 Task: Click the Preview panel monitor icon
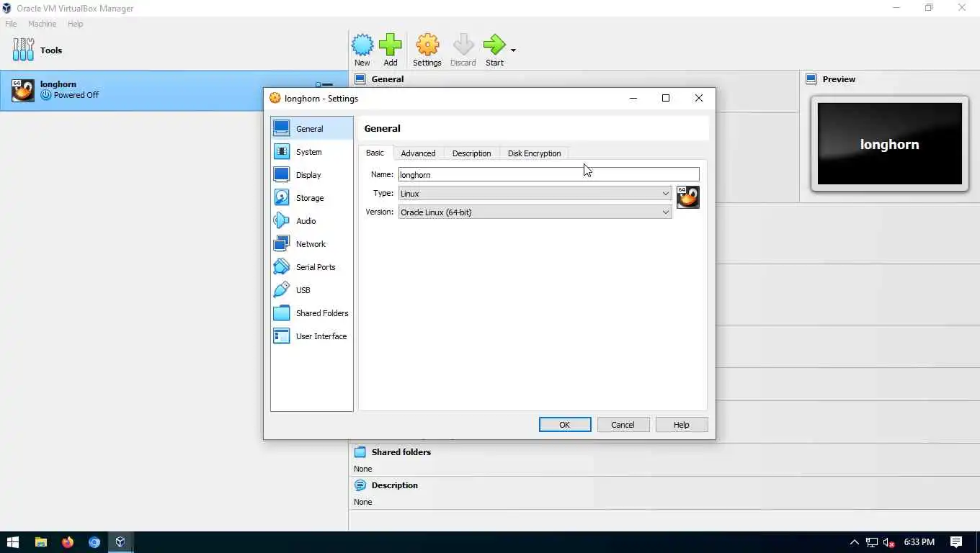(811, 79)
